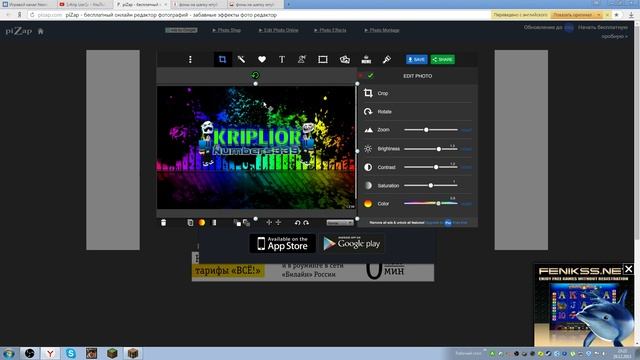This screenshot has height=360, width=640.
Task: Click the Available on the App Store badge
Action: click(x=282, y=243)
